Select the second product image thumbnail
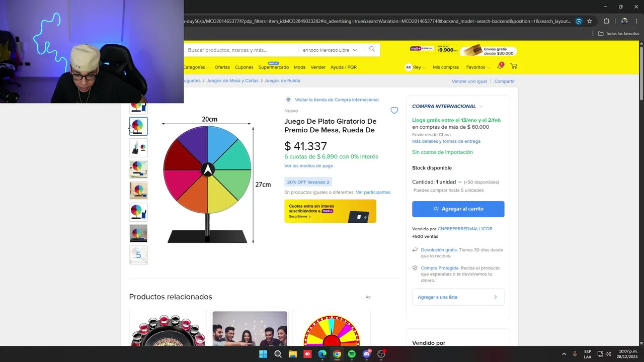This screenshot has height=362, width=644. click(138, 126)
